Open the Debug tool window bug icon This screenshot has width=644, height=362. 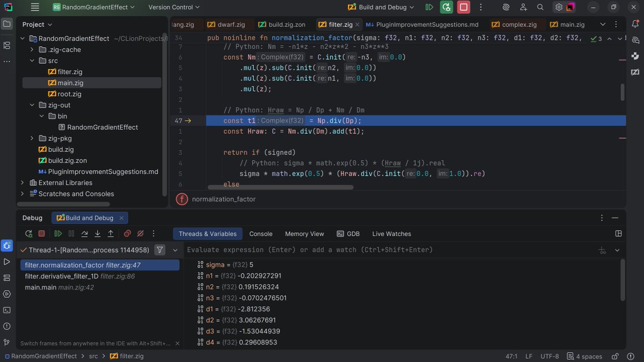(7, 246)
